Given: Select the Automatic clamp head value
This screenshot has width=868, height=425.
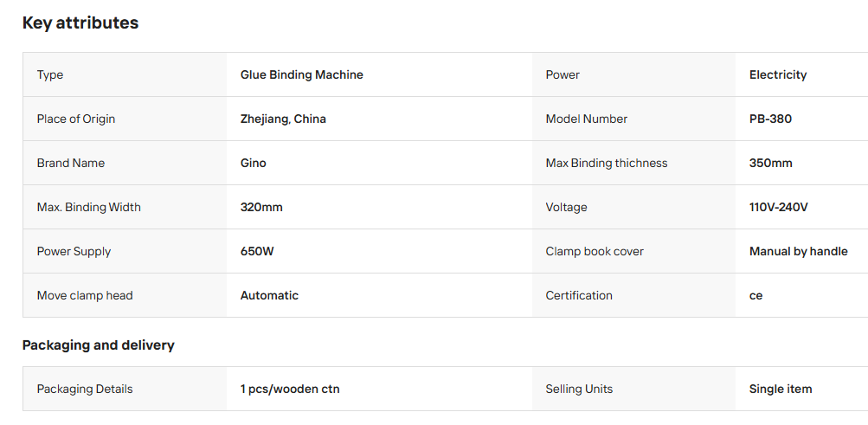Looking at the screenshot, I should 269,295.
